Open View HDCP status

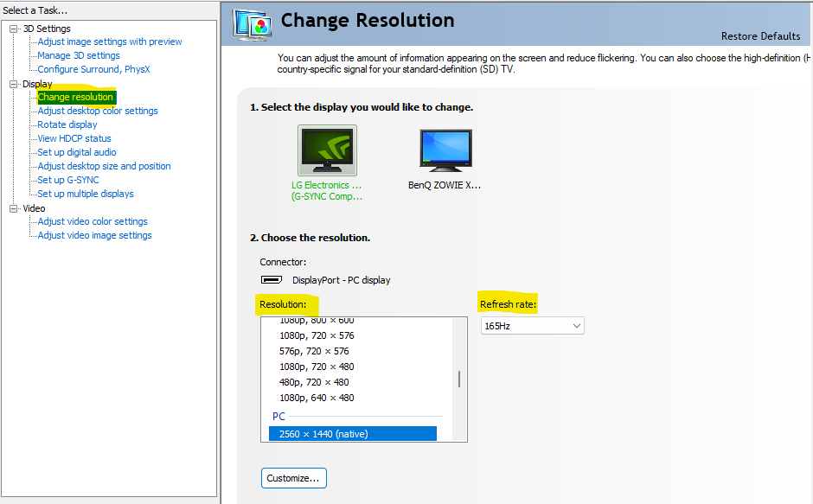(x=74, y=138)
